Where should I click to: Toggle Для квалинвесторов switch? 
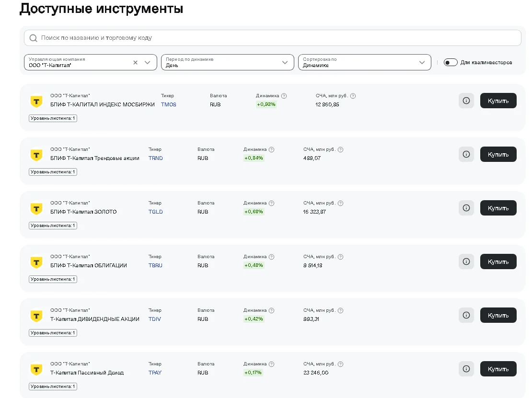pyautogui.click(x=451, y=62)
